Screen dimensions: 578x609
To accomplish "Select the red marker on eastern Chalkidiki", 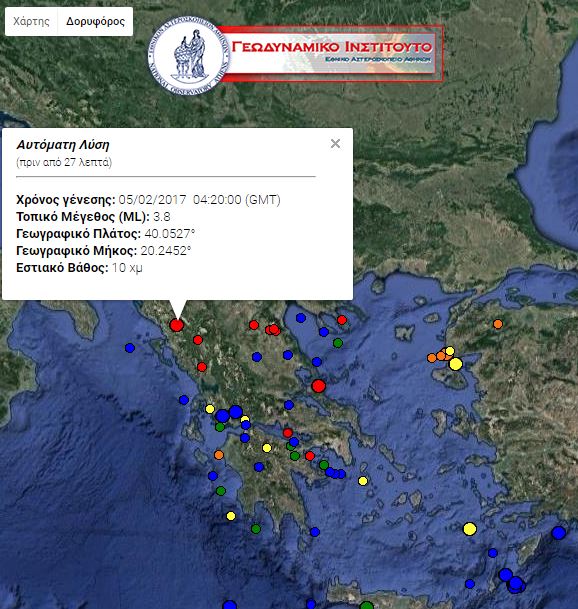I will [342, 320].
